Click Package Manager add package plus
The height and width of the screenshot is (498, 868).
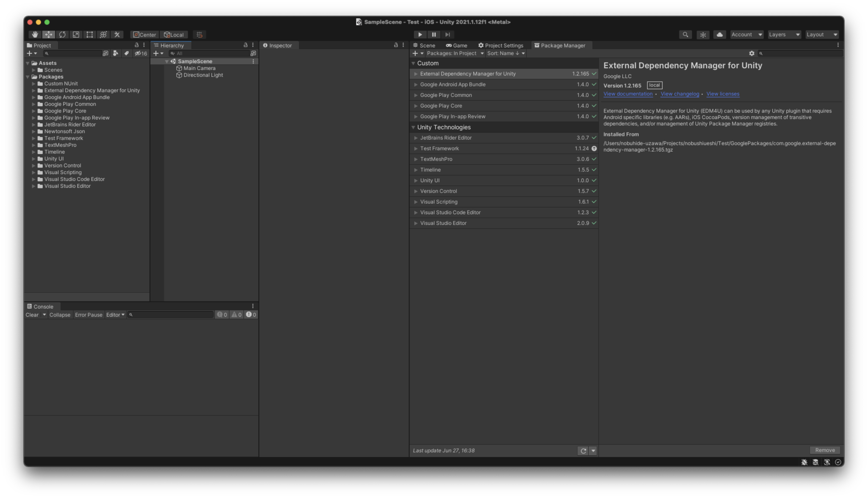tap(418, 53)
